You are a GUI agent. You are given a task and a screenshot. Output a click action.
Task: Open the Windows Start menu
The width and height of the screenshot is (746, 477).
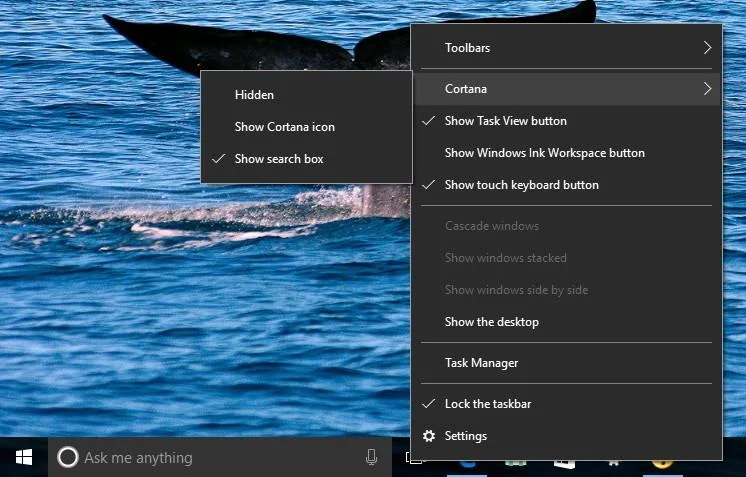click(x=24, y=458)
